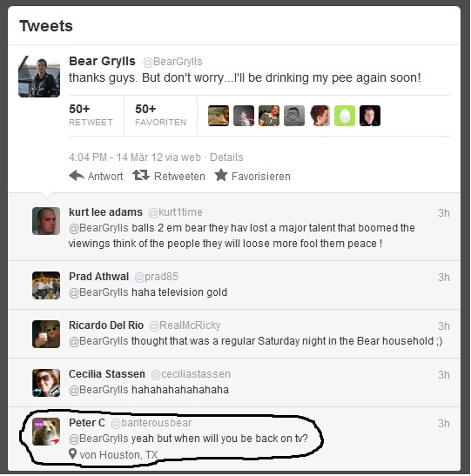Open the @kurt1time handle
The image size is (471, 476).
point(175,212)
